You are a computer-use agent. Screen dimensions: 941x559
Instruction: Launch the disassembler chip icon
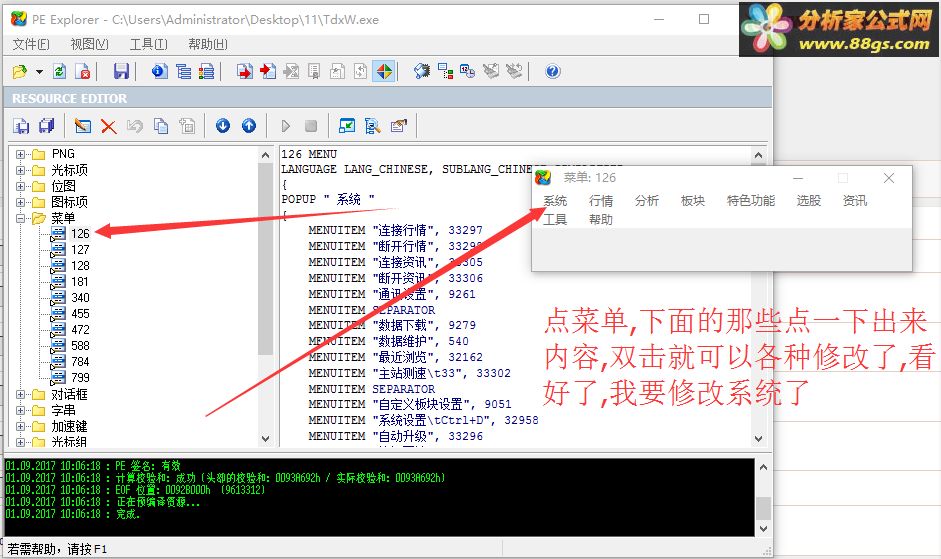422,71
